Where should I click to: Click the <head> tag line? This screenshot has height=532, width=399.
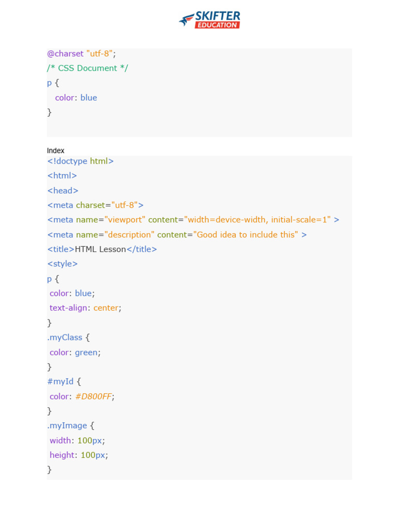click(x=63, y=191)
